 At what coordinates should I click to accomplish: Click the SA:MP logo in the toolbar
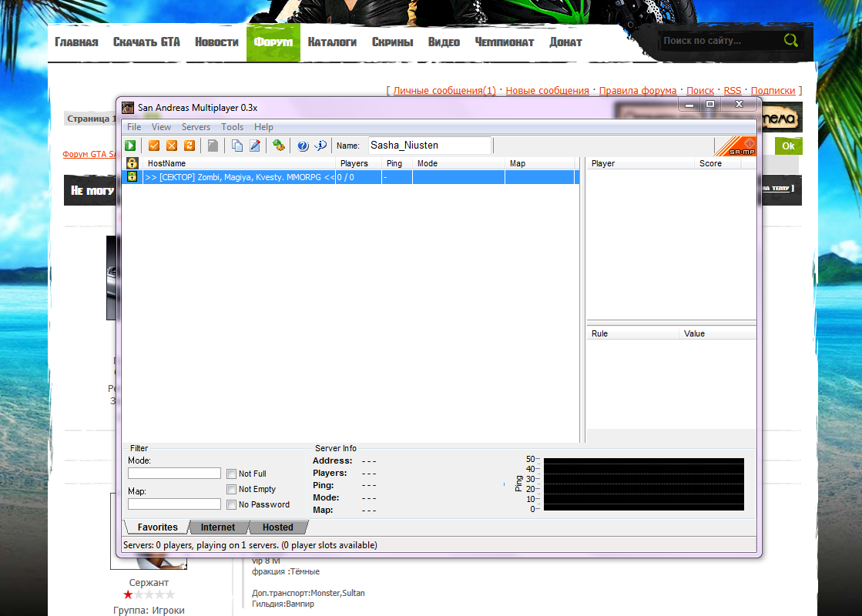pyautogui.click(x=736, y=146)
